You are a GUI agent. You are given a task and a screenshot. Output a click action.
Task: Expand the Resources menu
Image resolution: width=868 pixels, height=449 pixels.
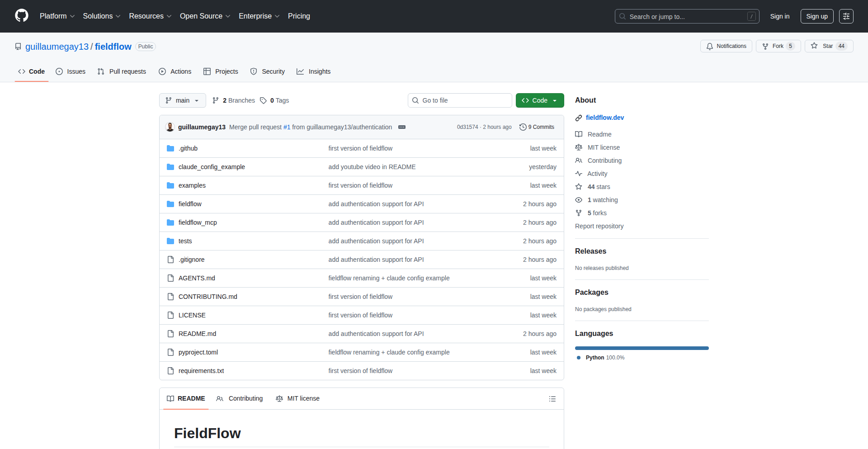(150, 16)
